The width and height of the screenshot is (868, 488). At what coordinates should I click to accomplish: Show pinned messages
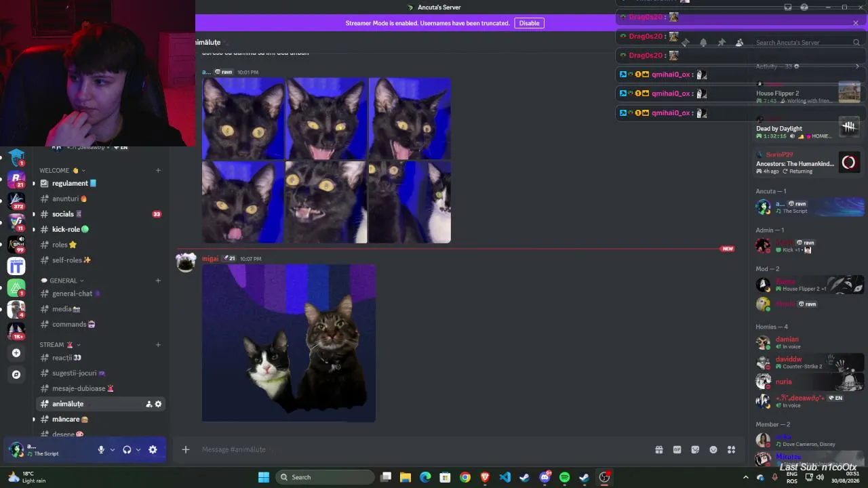pos(722,42)
